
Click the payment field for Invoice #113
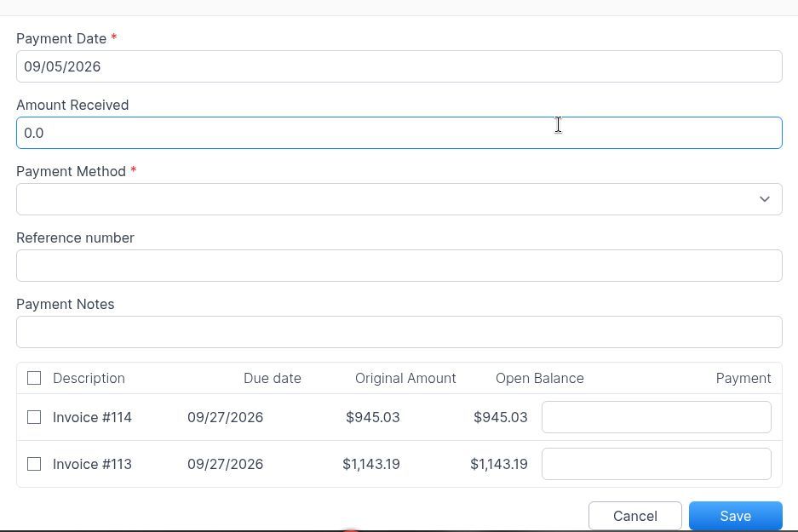pyautogui.click(x=657, y=464)
